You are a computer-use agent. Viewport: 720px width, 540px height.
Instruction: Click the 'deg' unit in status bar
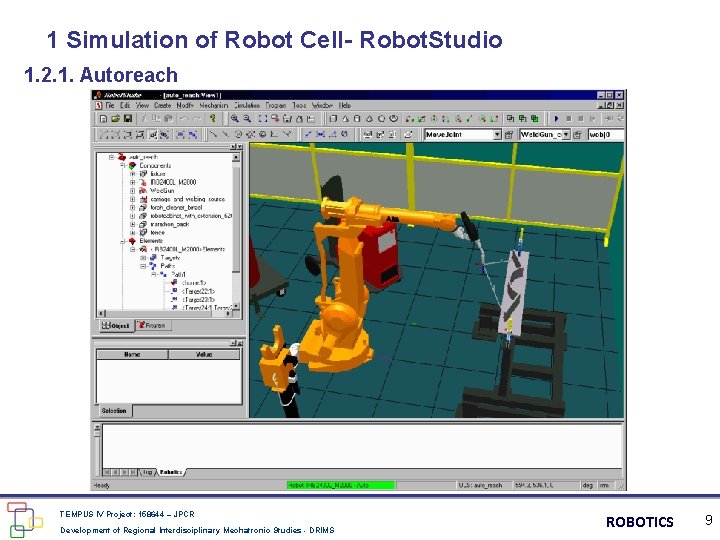point(587,485)
